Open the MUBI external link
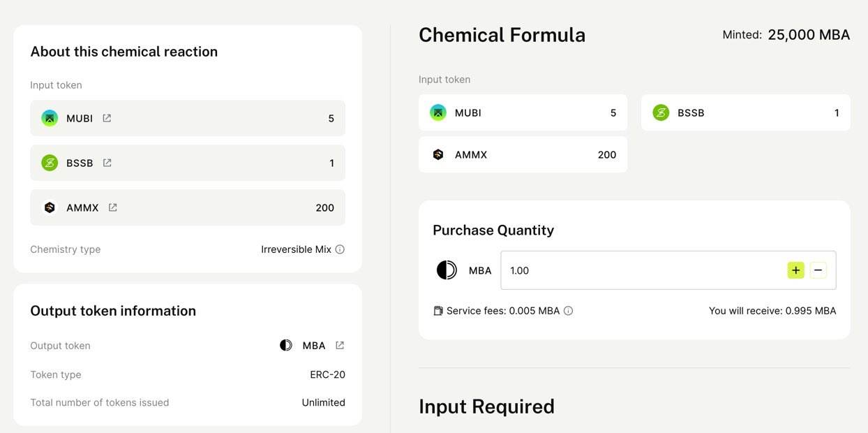868x433 pixels. pos(106,118)
